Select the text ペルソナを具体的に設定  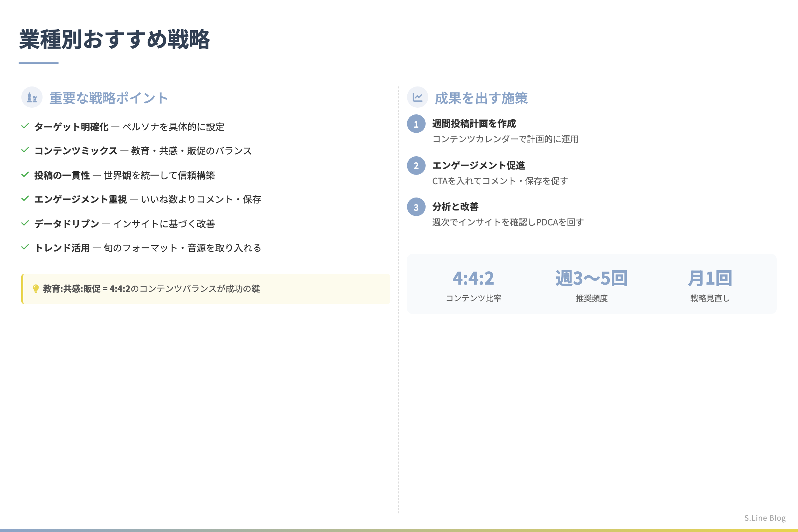[173, 127]
